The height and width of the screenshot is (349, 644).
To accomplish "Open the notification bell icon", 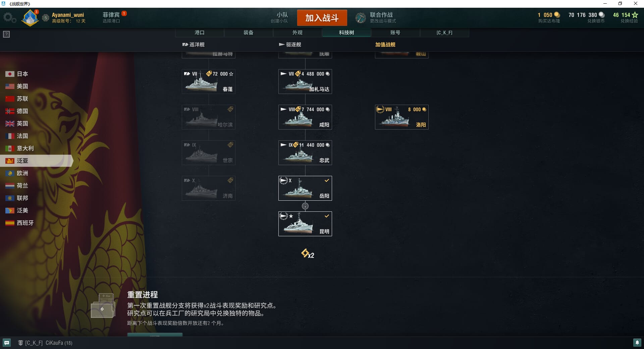I will 637,343.
